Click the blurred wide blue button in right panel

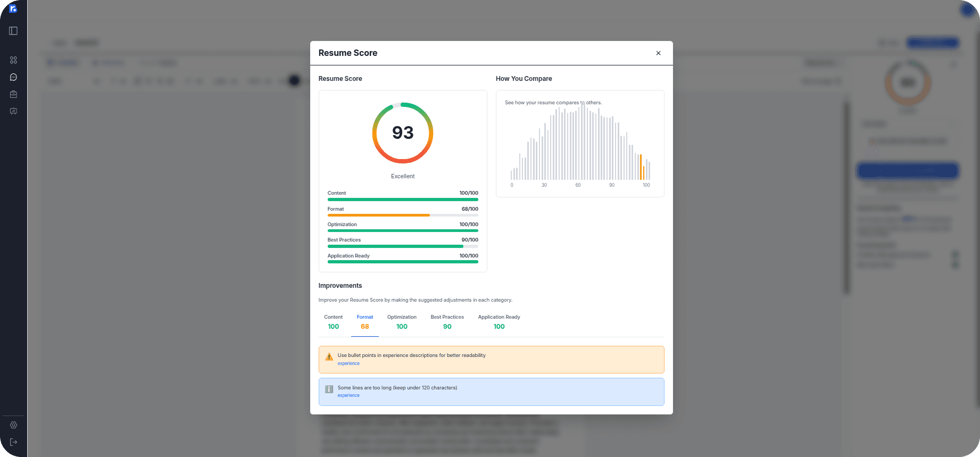(x=907, y=171)
